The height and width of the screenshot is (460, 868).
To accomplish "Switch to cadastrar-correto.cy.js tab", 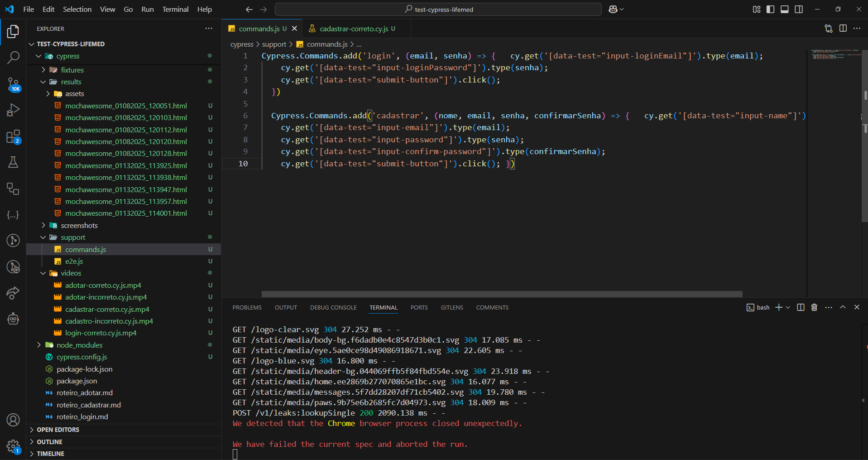I will tap(353, 29).
